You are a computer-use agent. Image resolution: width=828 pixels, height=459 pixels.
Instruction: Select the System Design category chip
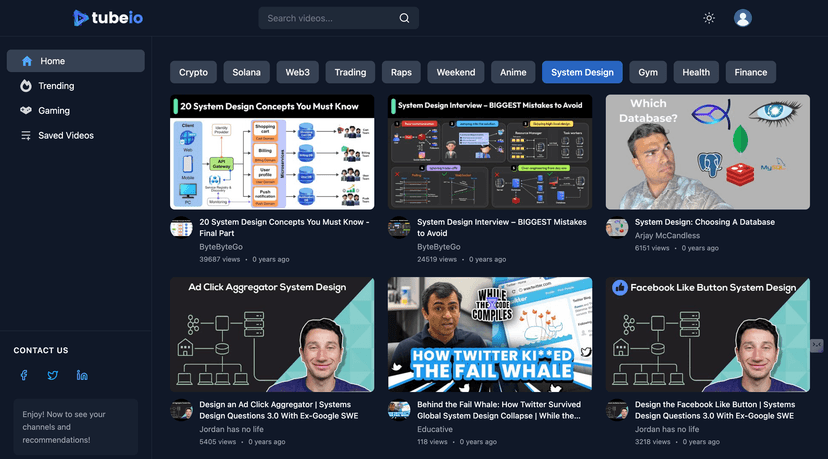coord(582,72)
